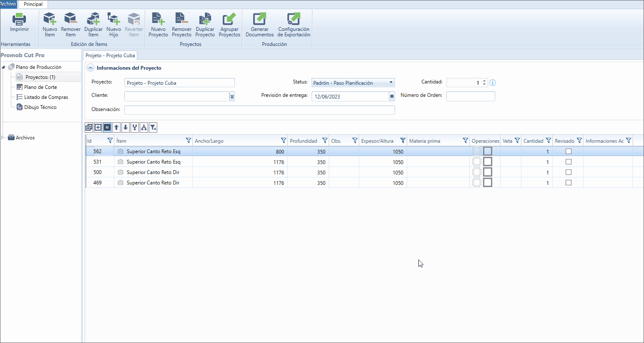
Task: Check Revisado for row 562
Action: [569, 151]
